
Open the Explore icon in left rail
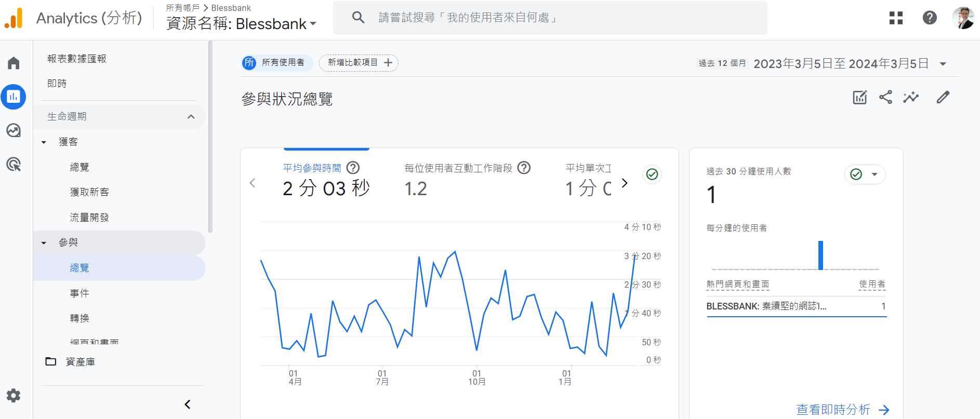(14, 130)
